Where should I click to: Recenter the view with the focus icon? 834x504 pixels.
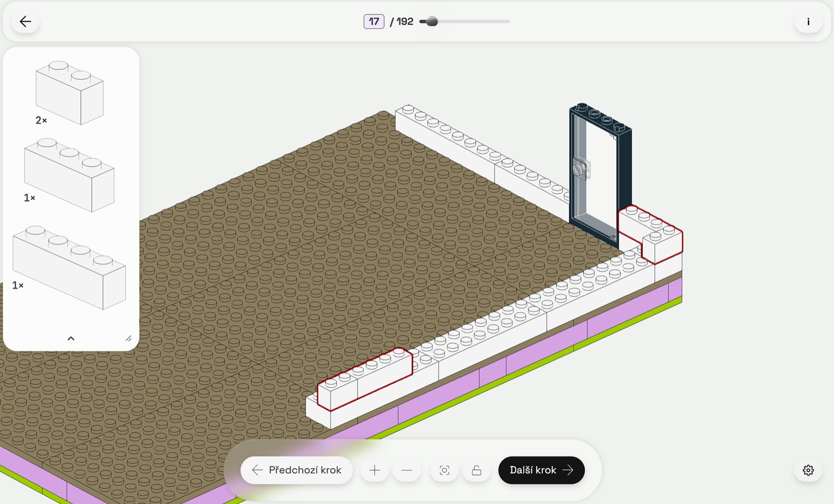[444, 470]
